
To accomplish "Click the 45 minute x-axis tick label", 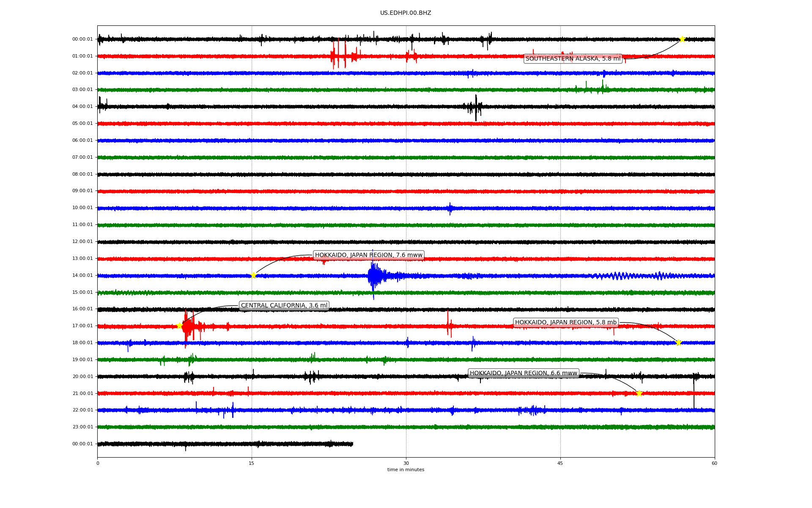I will click(560, 463).
